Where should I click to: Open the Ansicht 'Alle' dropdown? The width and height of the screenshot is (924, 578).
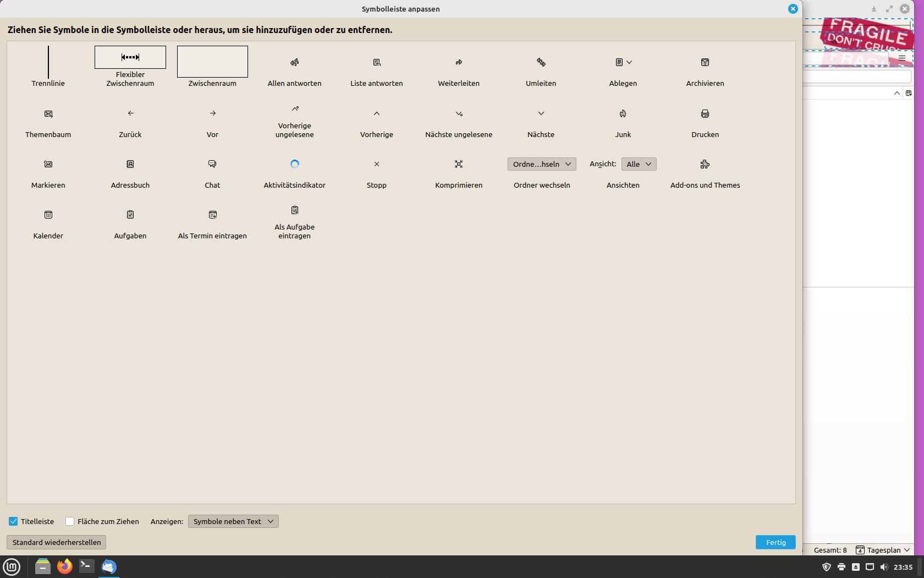[639, 164]
